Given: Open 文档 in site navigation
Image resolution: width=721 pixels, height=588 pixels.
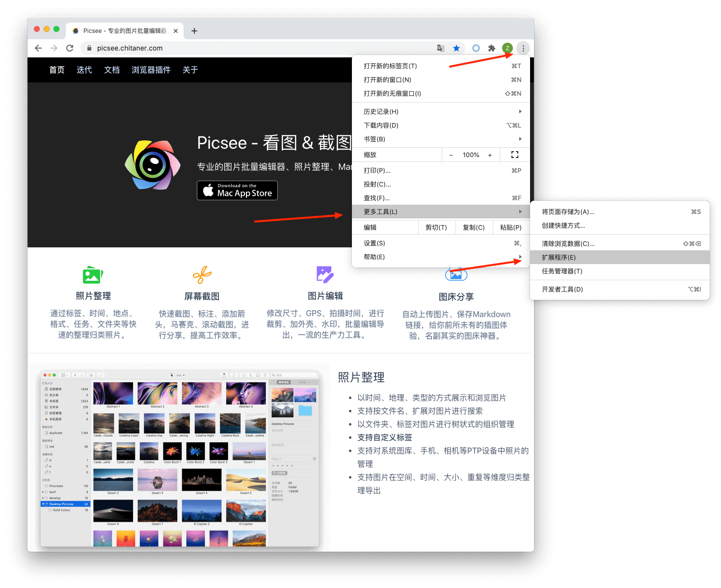Looking at the screenshot, I should tap(112, 70).
